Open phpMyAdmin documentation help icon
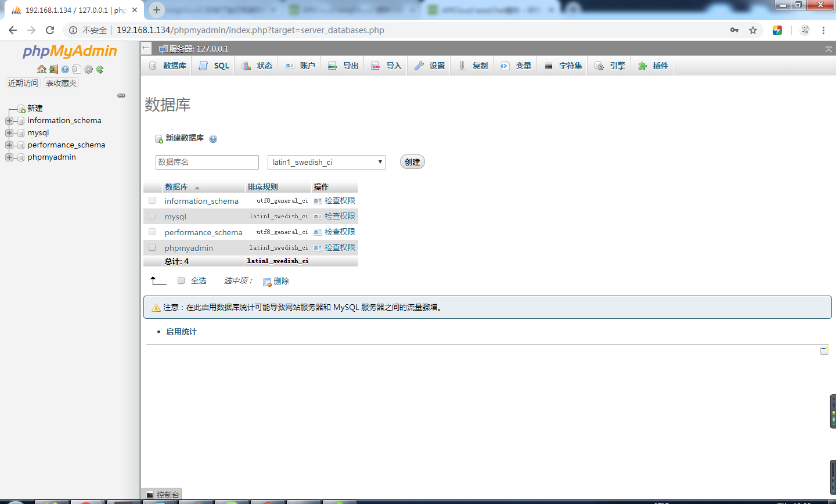The width and height of the screenshot is (836, 504). tap(65, 69)
